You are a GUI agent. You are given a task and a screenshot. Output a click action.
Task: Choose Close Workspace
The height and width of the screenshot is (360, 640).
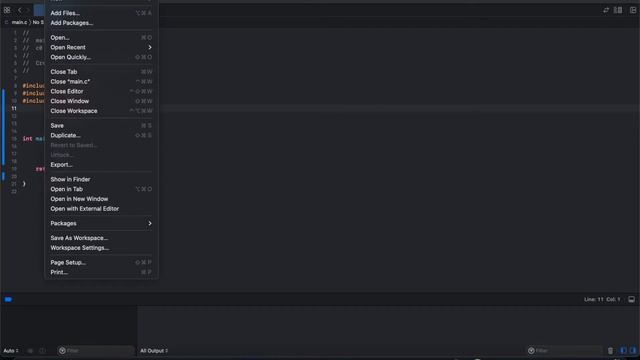(x=101, y=111)
